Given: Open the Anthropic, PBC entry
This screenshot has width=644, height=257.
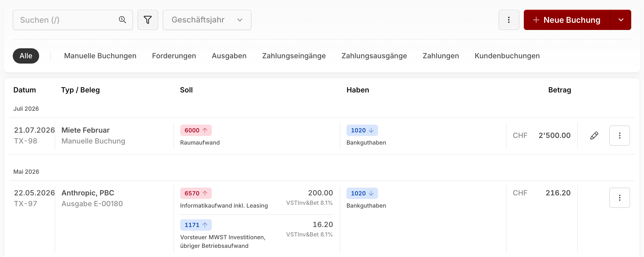Looking at the screenshot, I should [x=88, y=193].
